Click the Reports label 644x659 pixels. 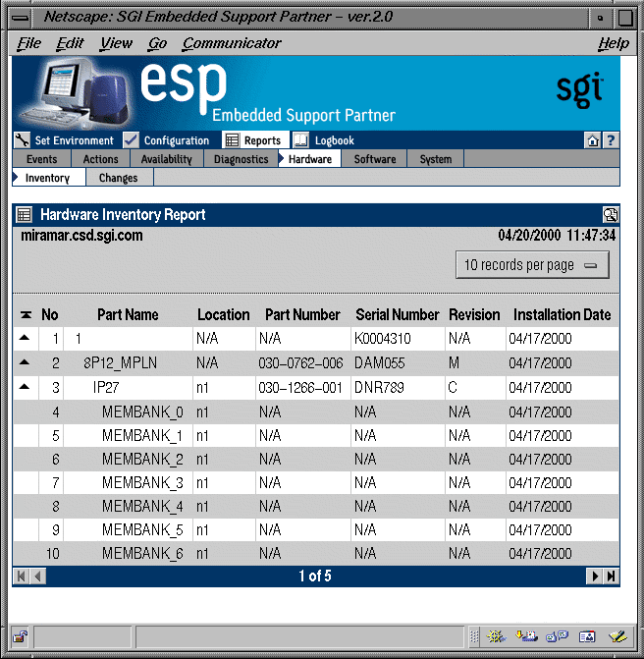(x=262, y=140)
